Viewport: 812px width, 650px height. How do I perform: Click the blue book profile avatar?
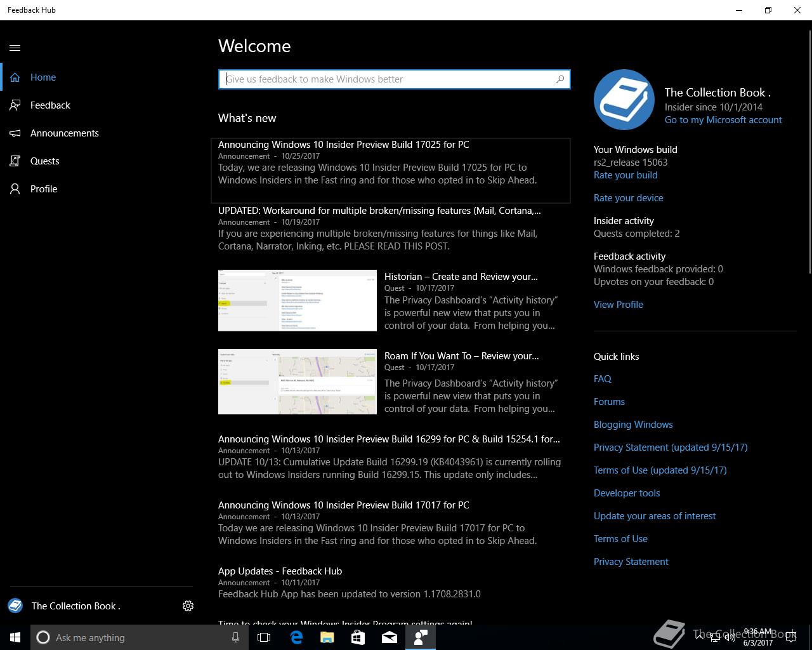click(624, 100)
